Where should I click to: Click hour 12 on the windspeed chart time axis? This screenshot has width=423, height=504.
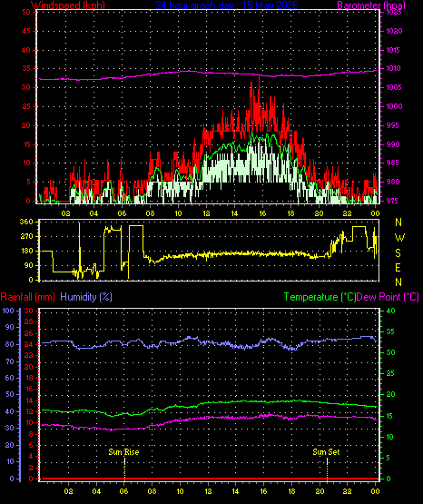tap(206, 213)
